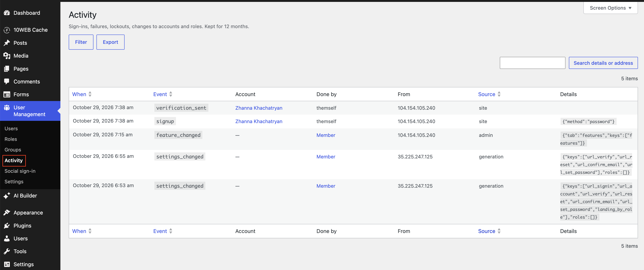The width and height of the screenshot is (644, 270).
Task: Click IP 104.154.105.240 on feature_changed row
Action: tap(416, 135)
